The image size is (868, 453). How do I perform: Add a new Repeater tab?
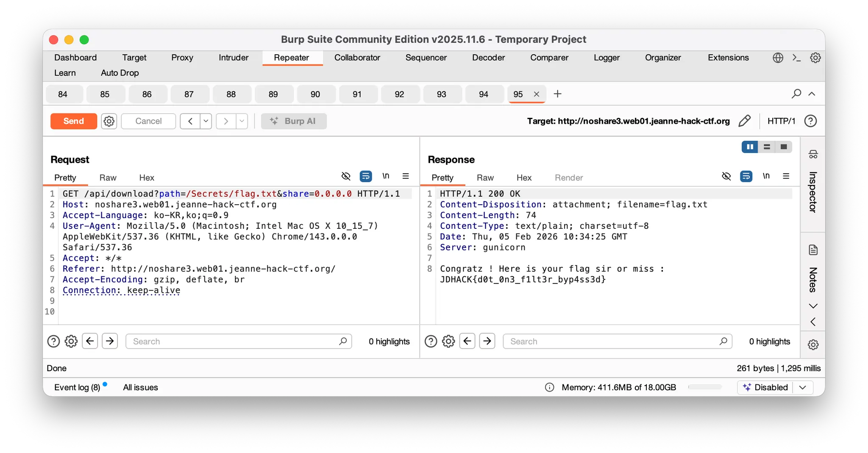tap(558, 94)
